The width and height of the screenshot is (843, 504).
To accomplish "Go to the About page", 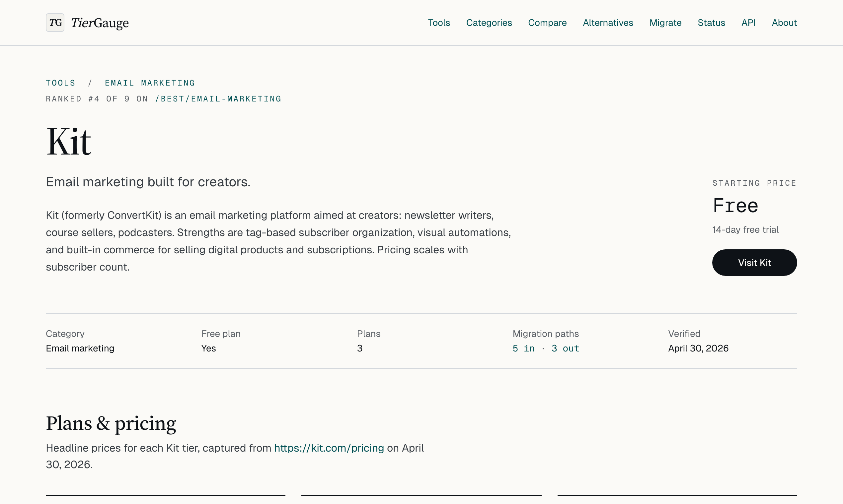I will coord(784,23).
